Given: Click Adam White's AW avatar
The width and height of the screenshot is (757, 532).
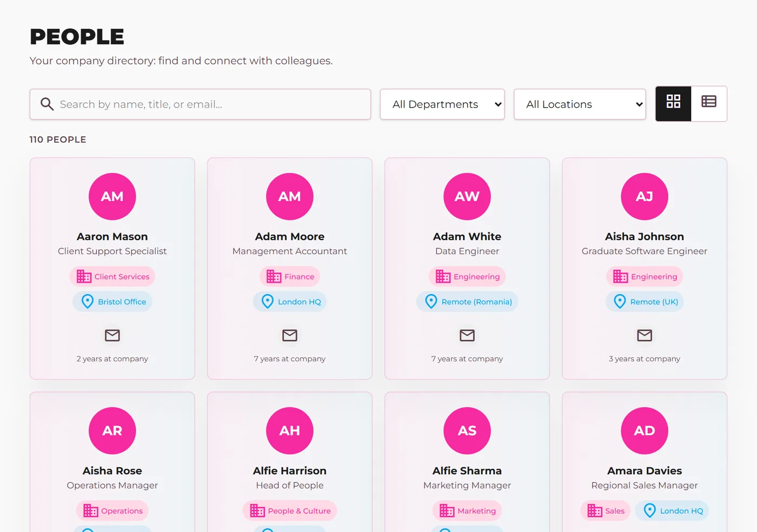Looking at the screenshot, I should click(x=467, y=196).
